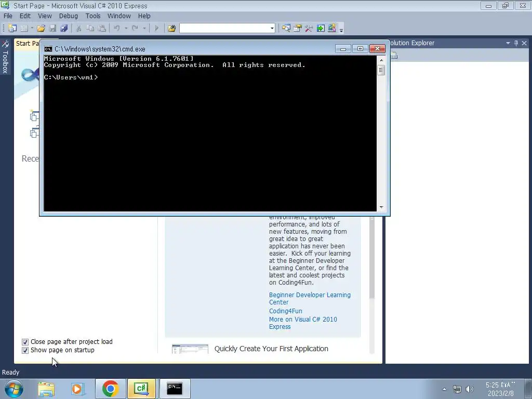Image resolution: width=532 pixels, height=399 pixels.
Task: Open the Add New Item dropdown arrow
Action: click(32, 28)
